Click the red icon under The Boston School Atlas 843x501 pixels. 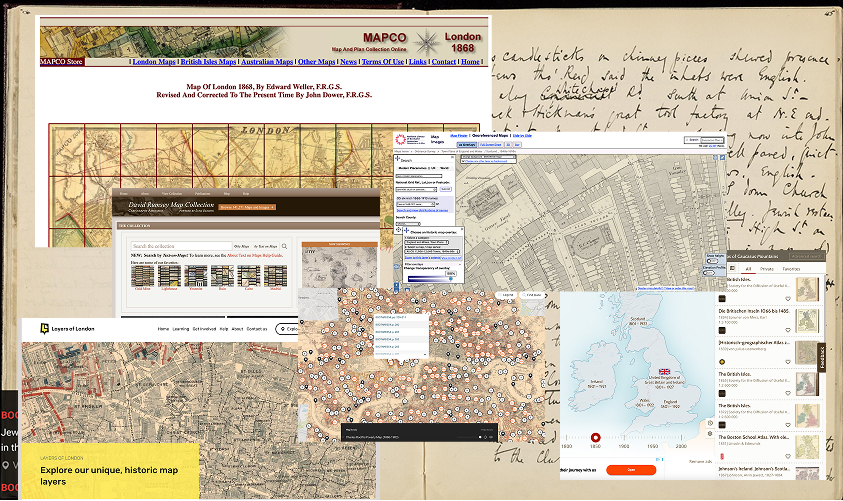[x=722, y=456]
